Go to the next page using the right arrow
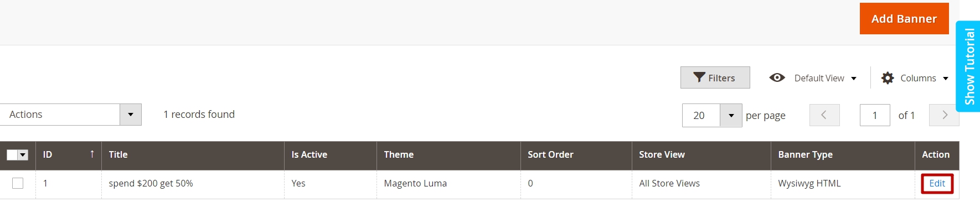This screenshot has height=202, width=980. point(944,115)
